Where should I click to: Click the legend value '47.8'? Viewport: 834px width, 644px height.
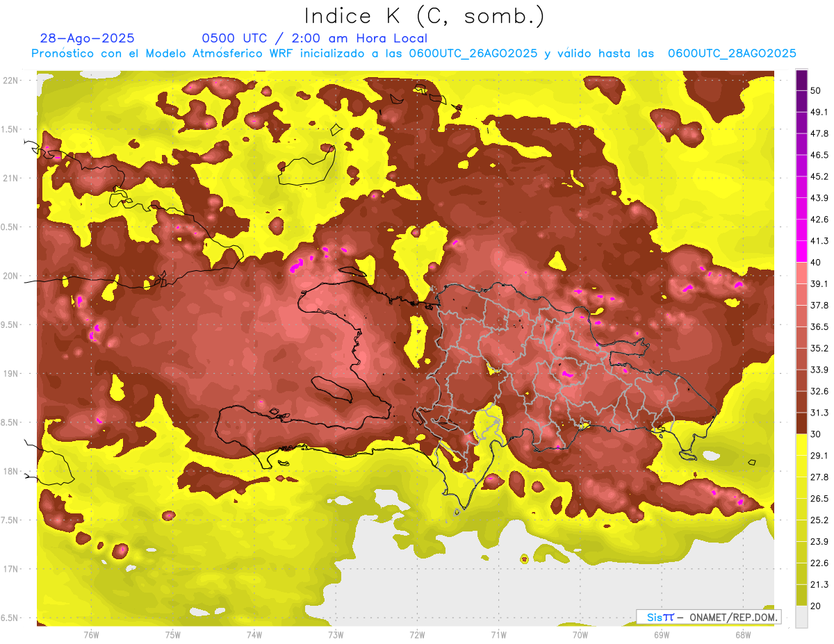819,133
